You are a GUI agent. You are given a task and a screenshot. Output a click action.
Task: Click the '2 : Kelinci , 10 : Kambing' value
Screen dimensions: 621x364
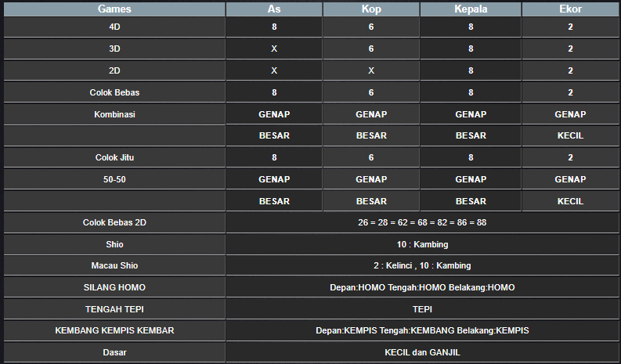[x=422, y=265]
